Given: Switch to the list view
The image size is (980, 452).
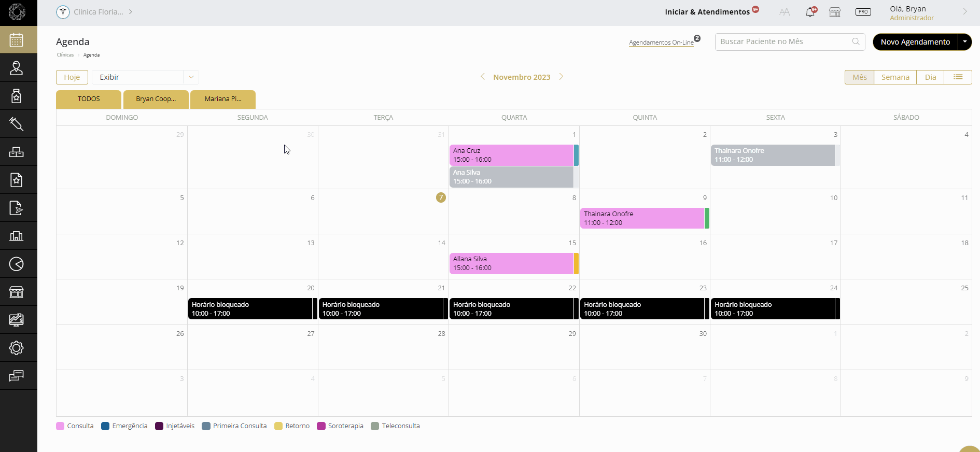Looking at the screenshot, I should point(958,77).
